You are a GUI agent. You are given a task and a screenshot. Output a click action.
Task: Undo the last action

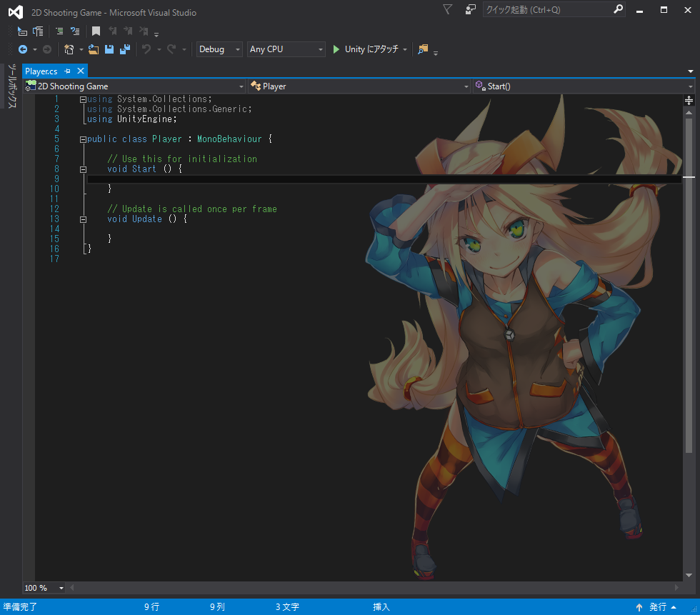[146, 49]
